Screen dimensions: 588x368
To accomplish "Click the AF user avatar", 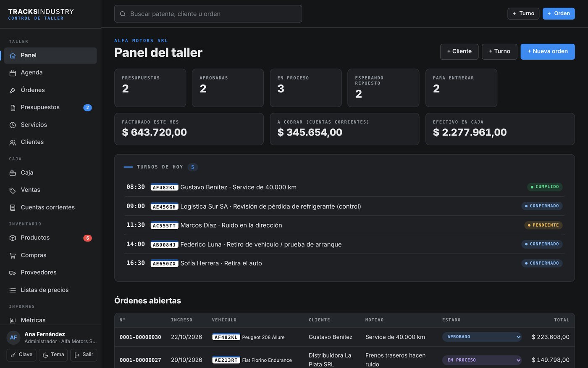I will coord(13,337).
